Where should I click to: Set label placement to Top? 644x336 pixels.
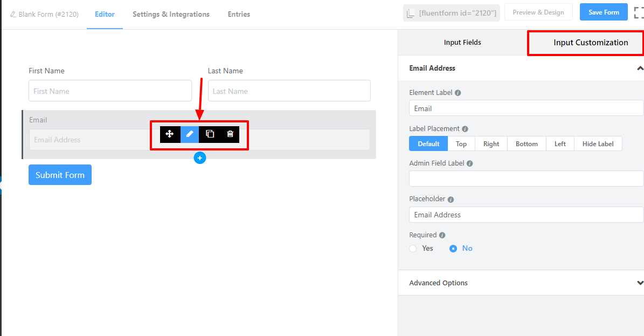tap(461, 144)
